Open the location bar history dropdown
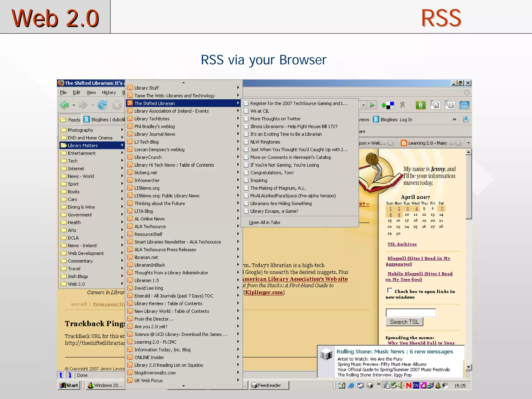The height and width of the screenshot is (399, 532). click(x=363, y=105)
